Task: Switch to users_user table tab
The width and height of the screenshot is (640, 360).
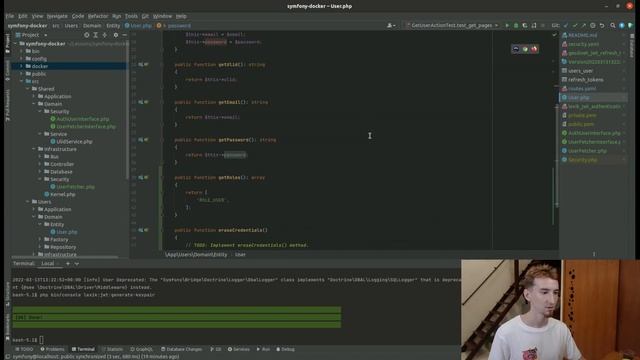Action: pos(580,71)
